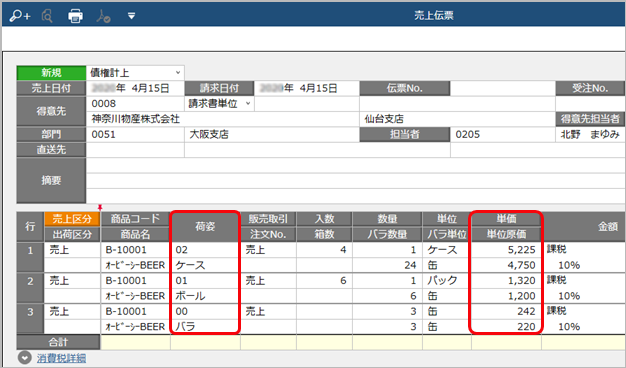626x368 pixels.
Task: Click the PDF export icon
Action: [x=103, y=16]
